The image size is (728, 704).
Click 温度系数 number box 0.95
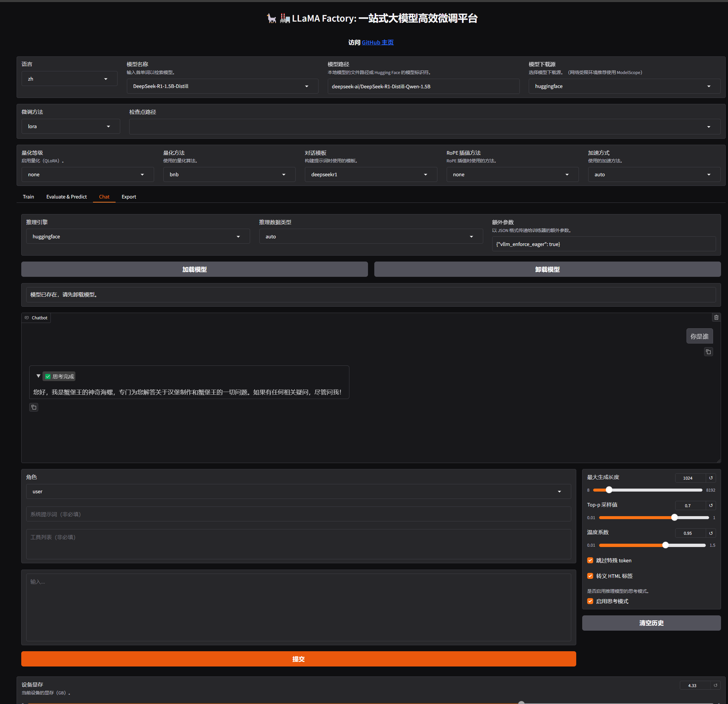[x=690, y=533]
